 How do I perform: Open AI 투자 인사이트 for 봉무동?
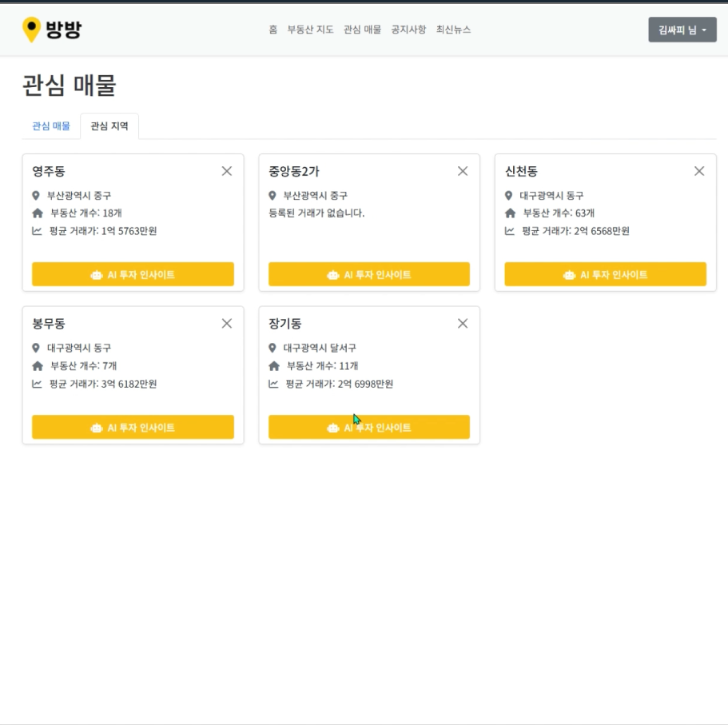click(133, 428)
